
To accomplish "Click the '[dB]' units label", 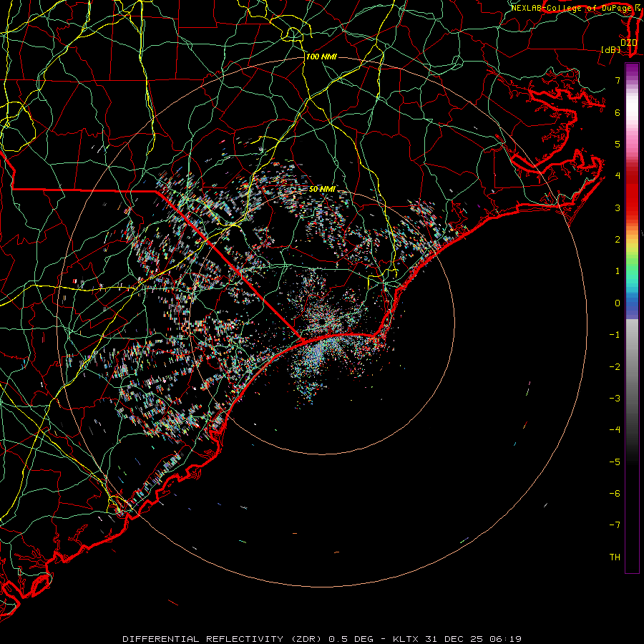I will (611, 49).
